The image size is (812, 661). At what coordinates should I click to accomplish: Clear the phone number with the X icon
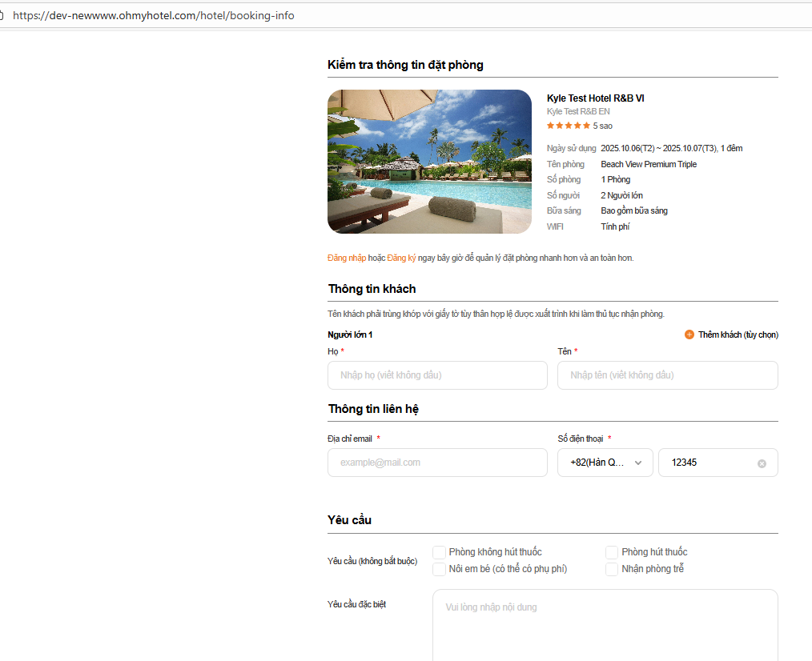[762, 463]
